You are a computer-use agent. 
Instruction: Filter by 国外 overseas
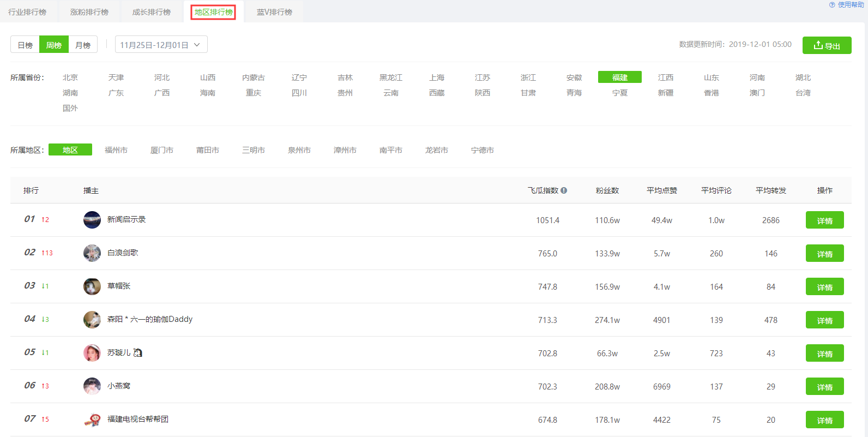(x=70, y=108)
